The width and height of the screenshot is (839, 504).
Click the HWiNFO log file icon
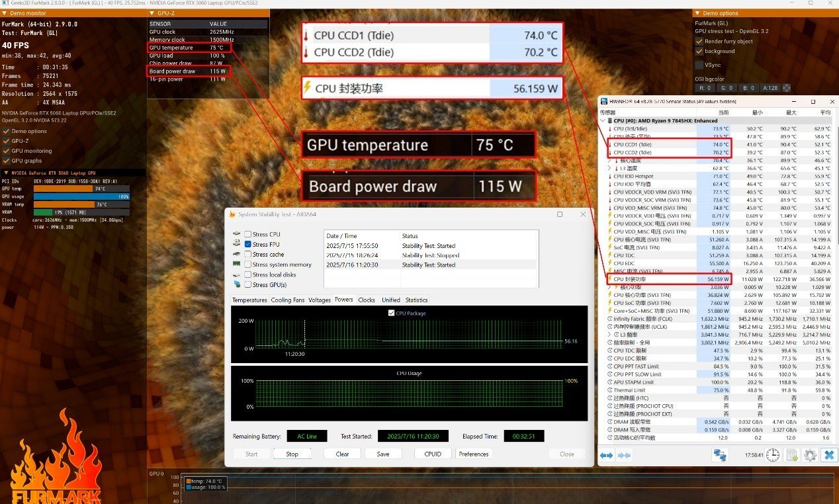point(791,455)
